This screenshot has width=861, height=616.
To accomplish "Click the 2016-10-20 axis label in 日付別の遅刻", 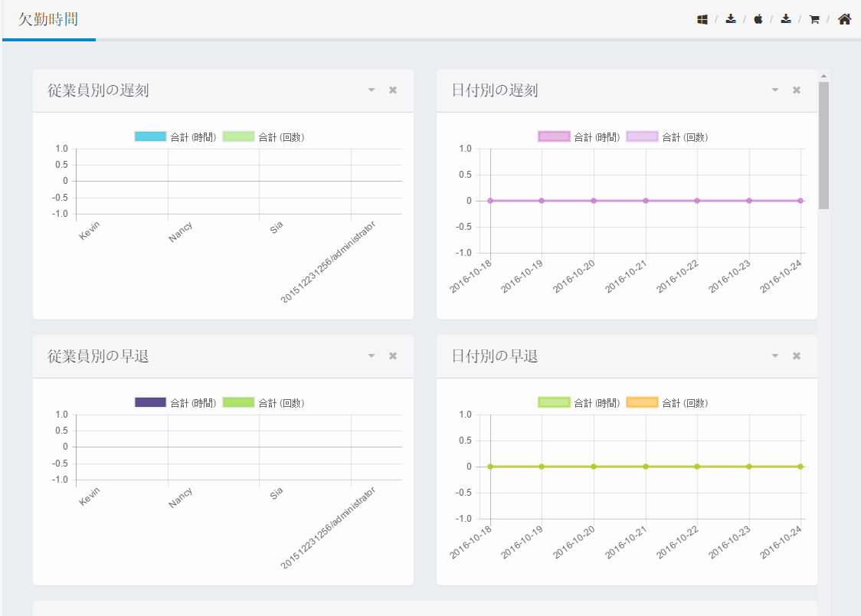I will click(x=574, y=276).
